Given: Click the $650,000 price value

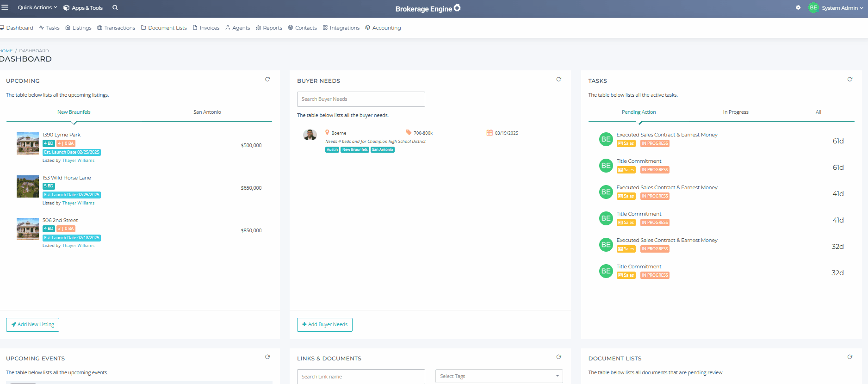Looking at the screenshot, I should pos(251,188).
